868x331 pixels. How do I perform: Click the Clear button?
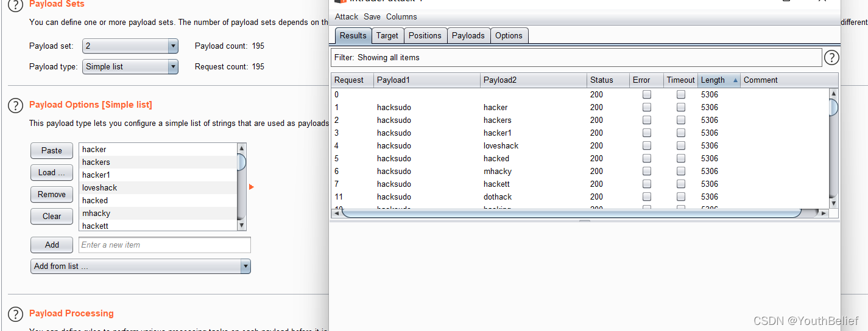click(52, 217)
